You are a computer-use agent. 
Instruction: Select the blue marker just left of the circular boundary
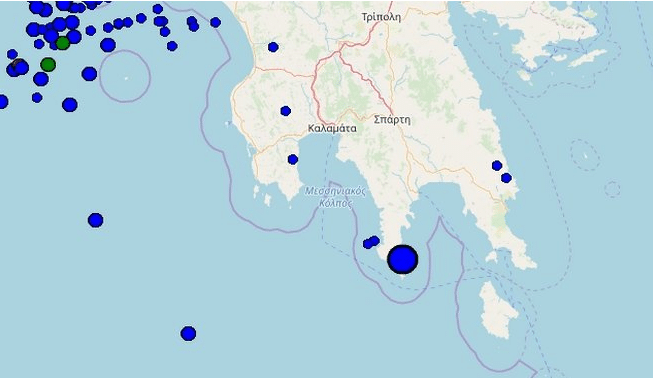(90, 74)
